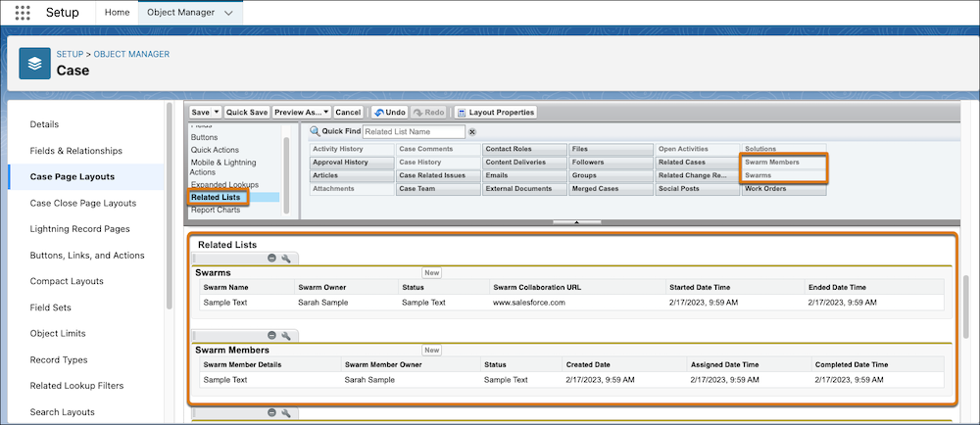Open the App Launcher grid icon
This screenshot has width=980, height=425.
point(23,13)
